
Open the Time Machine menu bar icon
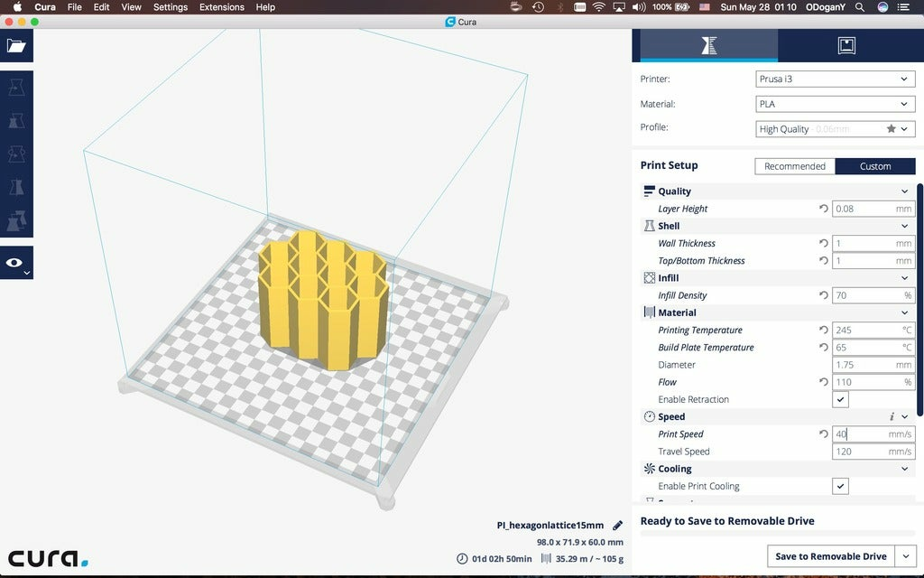(538, 7)
